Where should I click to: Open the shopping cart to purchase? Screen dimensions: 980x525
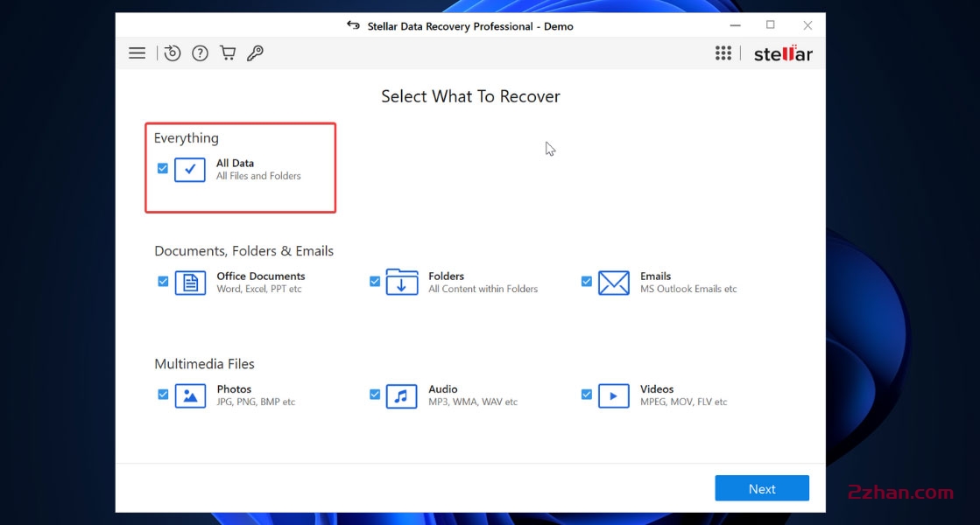[x=228, y=52]
